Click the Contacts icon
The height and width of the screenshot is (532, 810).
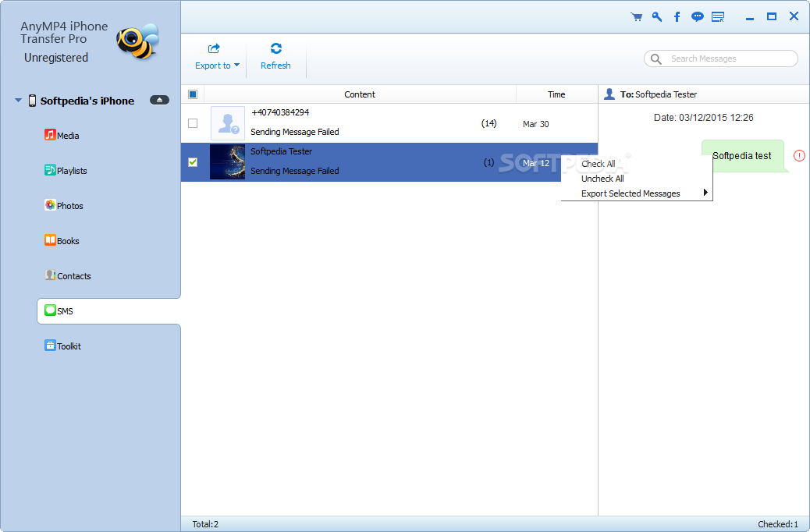point(50,275)
